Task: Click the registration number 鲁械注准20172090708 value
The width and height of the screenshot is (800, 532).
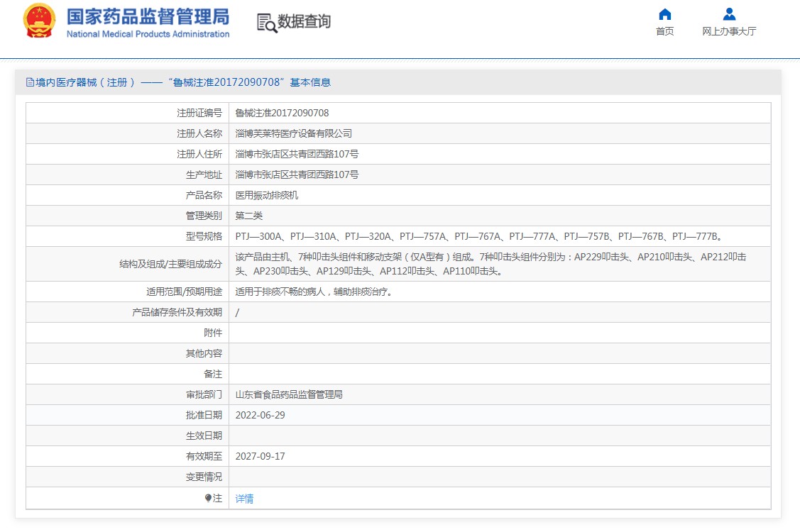Action: (x=282, y=113)
